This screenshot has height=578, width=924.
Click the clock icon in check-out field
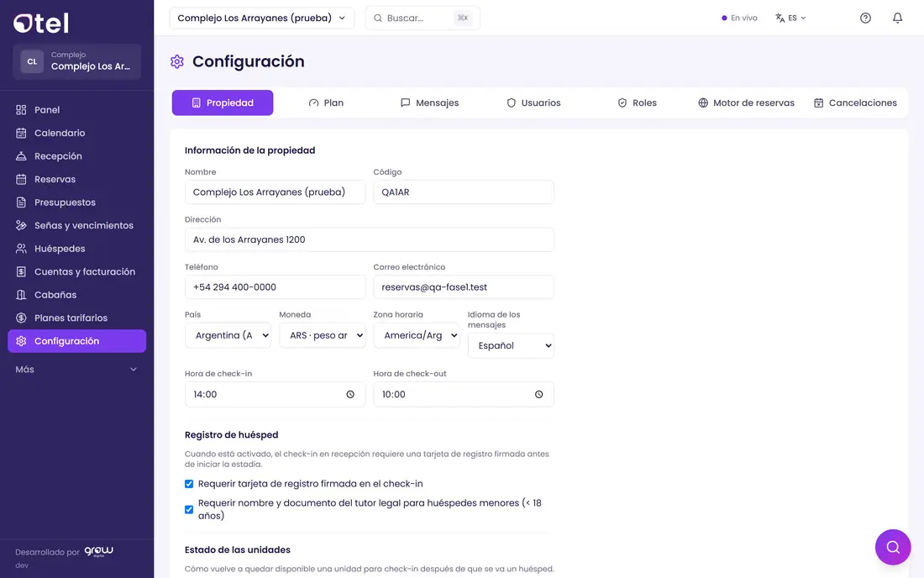[538, 394]
